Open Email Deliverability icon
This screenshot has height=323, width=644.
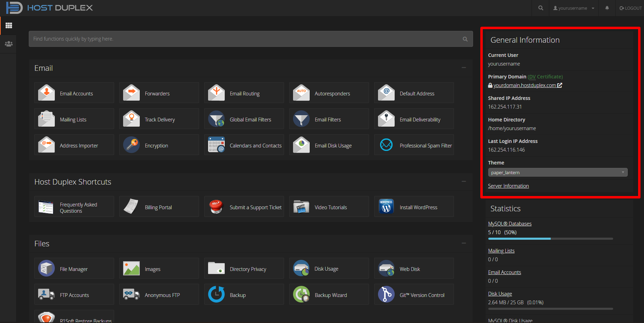tap(386, 119)
